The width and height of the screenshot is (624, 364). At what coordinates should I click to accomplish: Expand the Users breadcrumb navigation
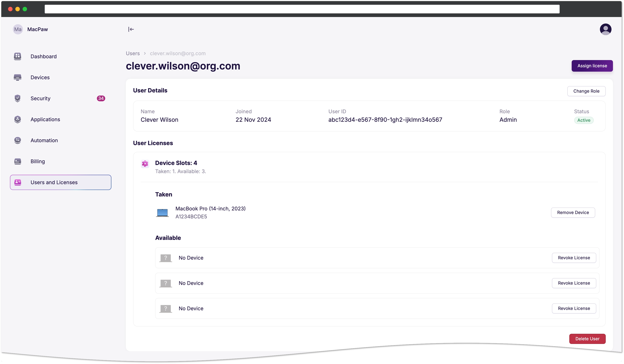tap(132, 53)
